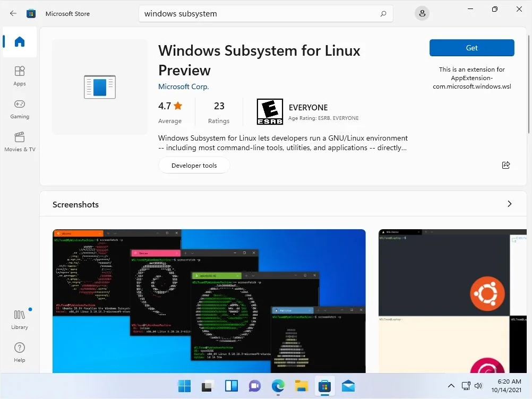532x399 pixels.
Task: Click Microsoft Store taskbar icon
Action: (x=325, y=386)
